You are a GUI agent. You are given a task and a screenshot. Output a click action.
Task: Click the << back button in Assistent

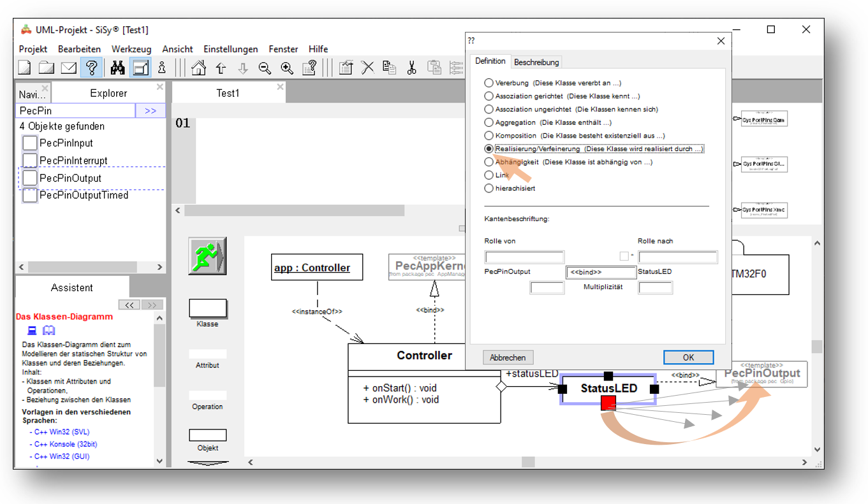(129, 305)
